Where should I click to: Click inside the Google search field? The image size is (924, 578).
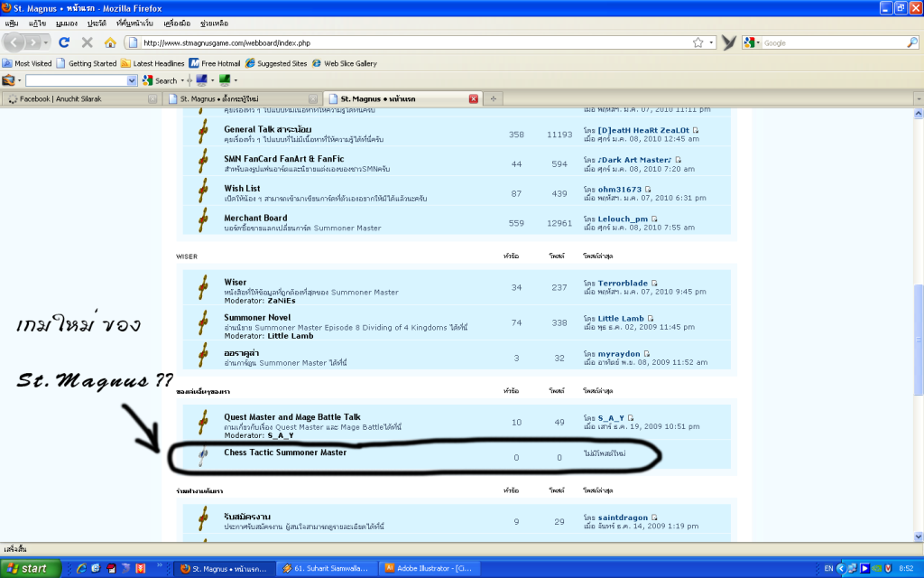tap(833, 42)
